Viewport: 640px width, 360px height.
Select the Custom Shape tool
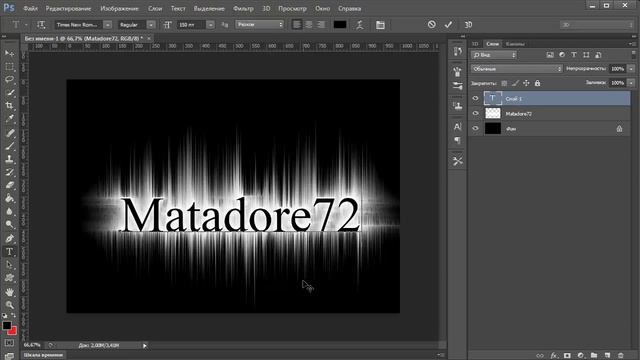tap(9, 278)
